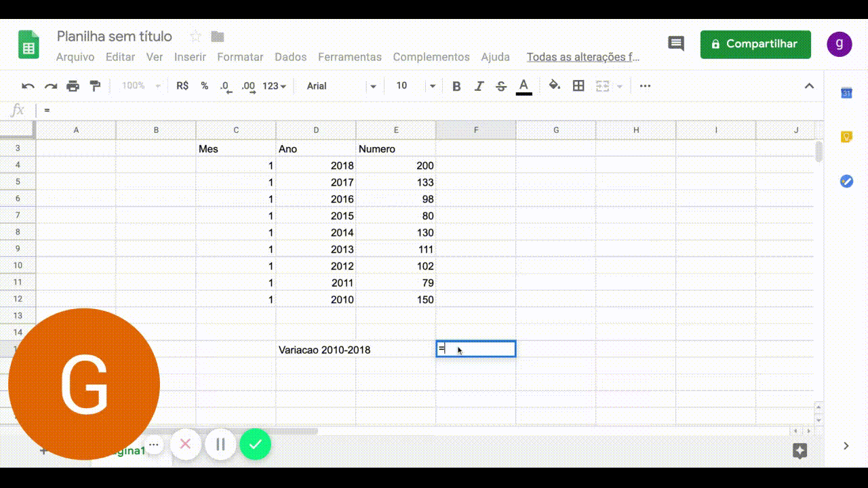Open Google Calendar side panel icon

[x=846, y=93]
